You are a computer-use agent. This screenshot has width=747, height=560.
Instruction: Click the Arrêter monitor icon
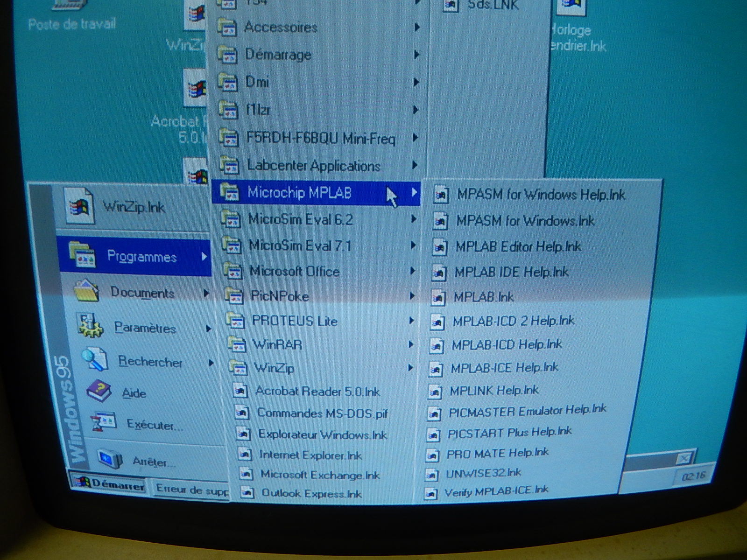(110, 459)
